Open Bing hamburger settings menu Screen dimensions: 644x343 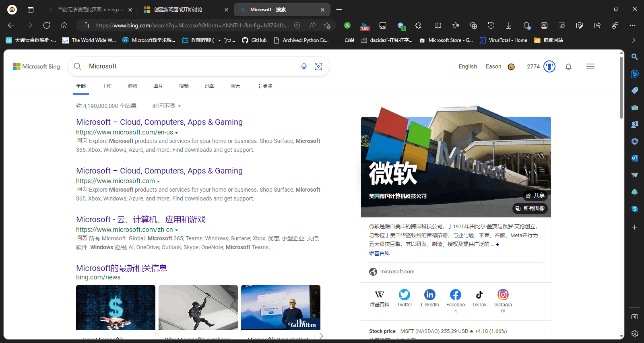pyautogui.click(x=590, y=66)
